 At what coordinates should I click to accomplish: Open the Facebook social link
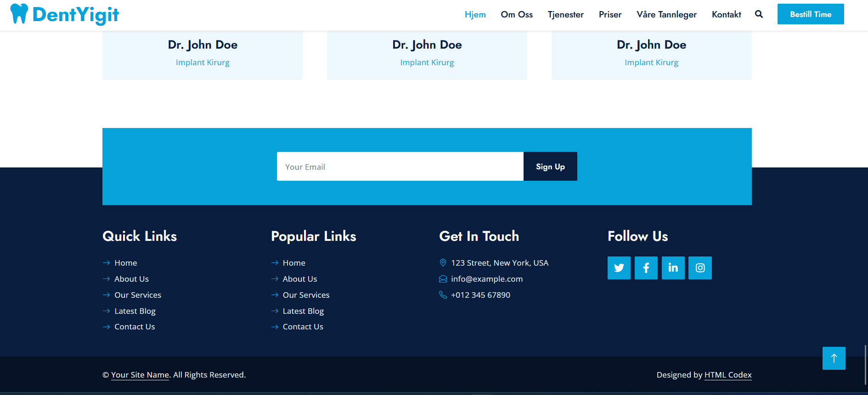[646, 268]
